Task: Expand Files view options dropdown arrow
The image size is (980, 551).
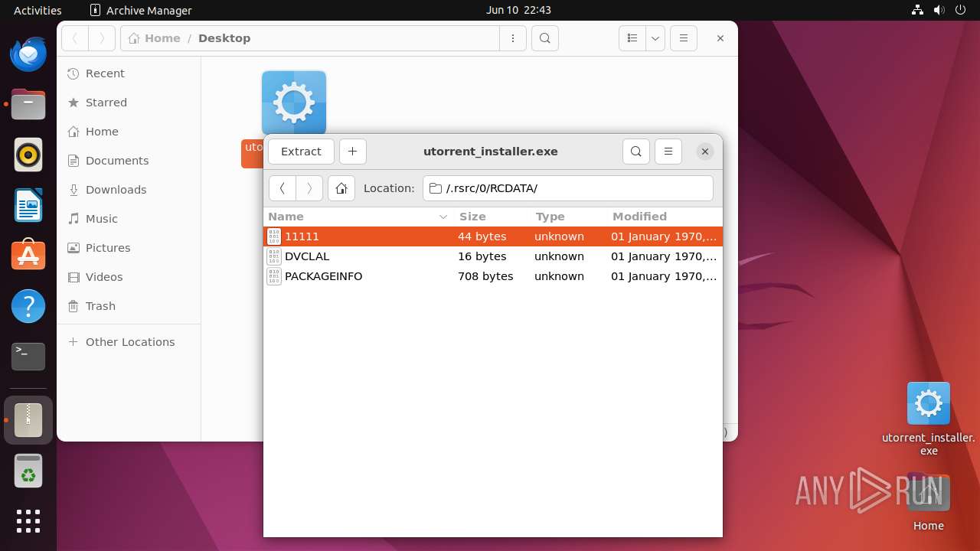Action: (655, 38)
